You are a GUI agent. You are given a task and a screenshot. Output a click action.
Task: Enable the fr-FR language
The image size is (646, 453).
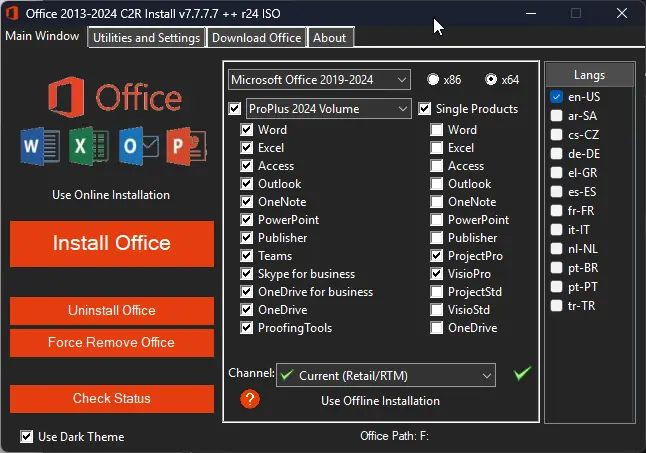pos(556,210)
